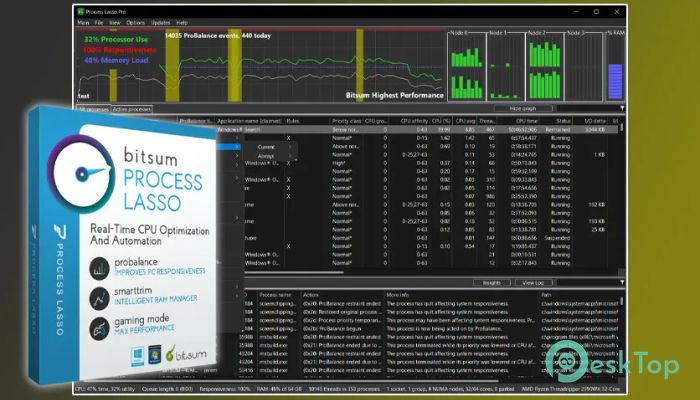Sort log by More info column
Viewport: 700px width, 400px height.
point(398,295)
